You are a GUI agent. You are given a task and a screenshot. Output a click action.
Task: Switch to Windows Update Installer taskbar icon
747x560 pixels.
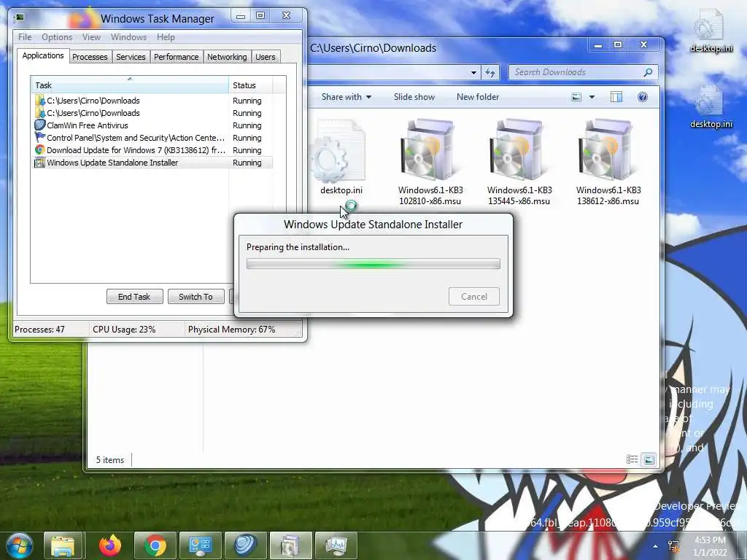click(x=290, y=545)
